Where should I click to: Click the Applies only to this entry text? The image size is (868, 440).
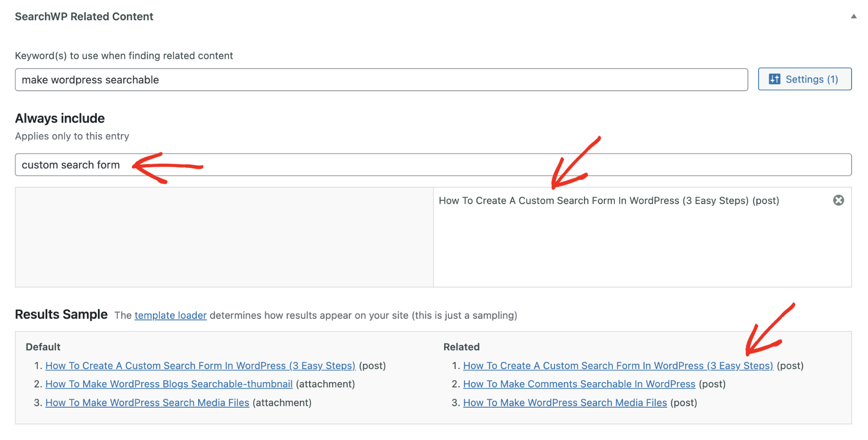point(72,136)
